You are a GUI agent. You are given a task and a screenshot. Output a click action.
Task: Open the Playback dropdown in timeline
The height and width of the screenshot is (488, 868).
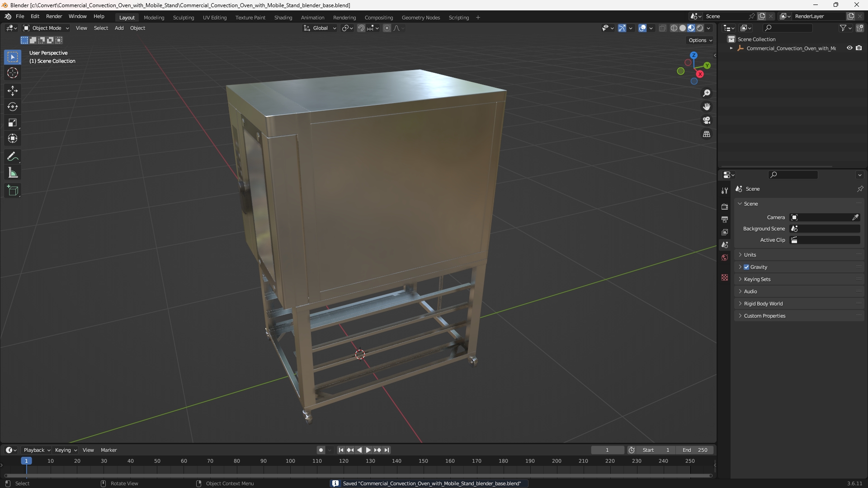coord(37,450)
